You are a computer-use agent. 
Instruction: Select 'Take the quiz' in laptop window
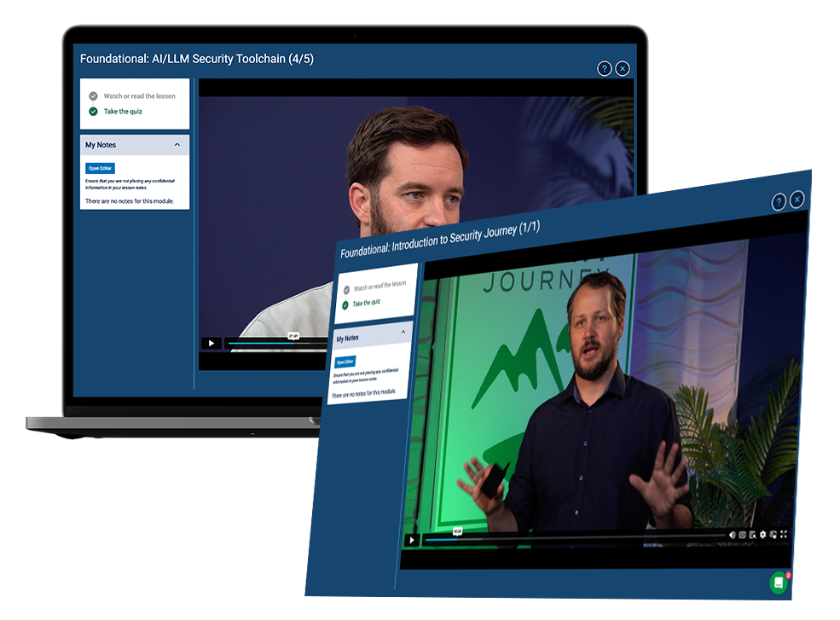[123, 112]
